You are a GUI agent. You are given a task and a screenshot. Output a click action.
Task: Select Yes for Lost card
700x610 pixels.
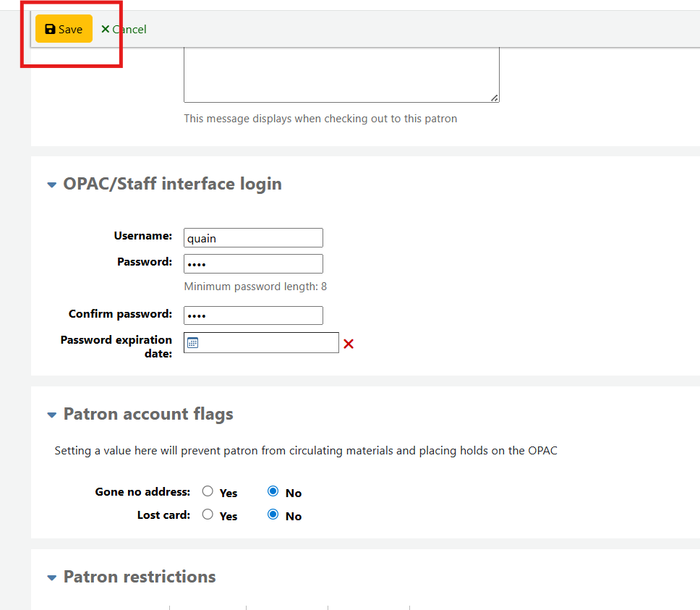point(208,514)
